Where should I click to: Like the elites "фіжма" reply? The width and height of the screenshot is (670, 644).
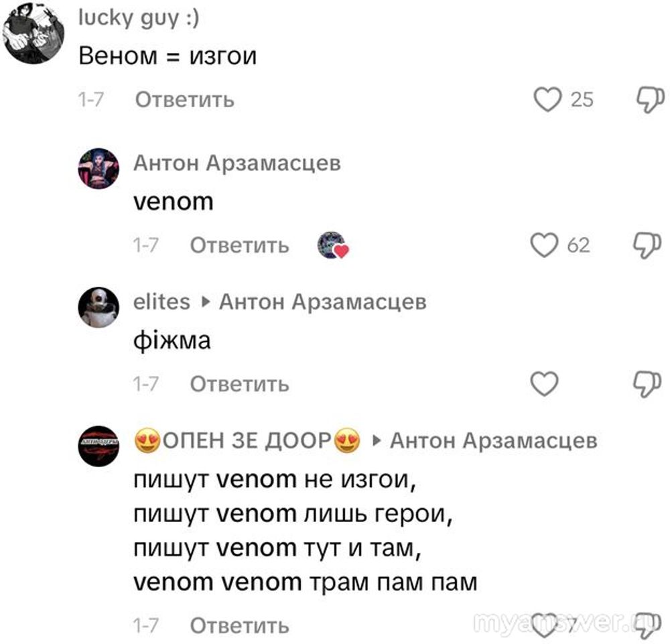[x=544, y=384]
